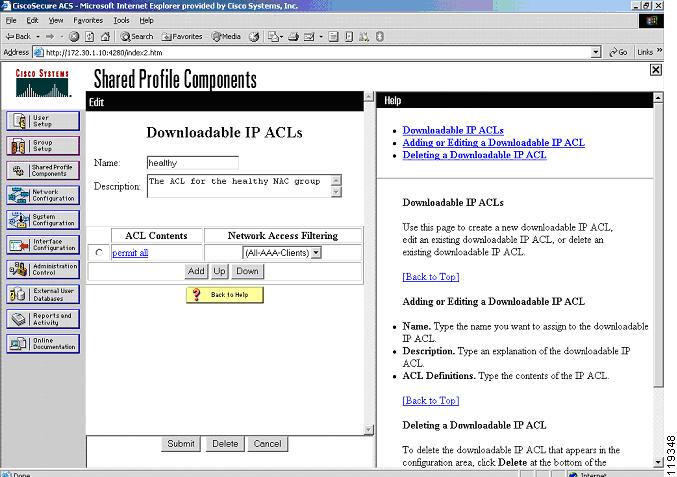Open the All-AAA-Clients filtering dropdown
This screenshot has width=677, height=477.
tap(316, 253)
